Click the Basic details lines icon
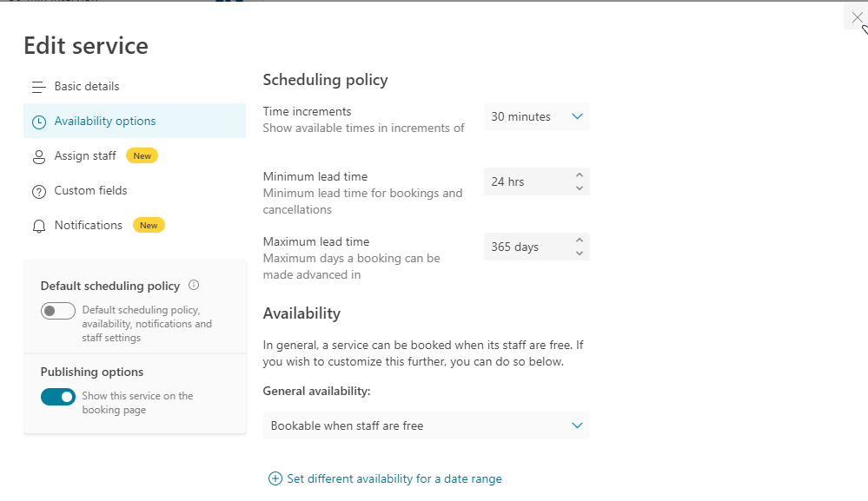This screenshot has height=501, width=868. pyautogui.click(x=39, y=88)
